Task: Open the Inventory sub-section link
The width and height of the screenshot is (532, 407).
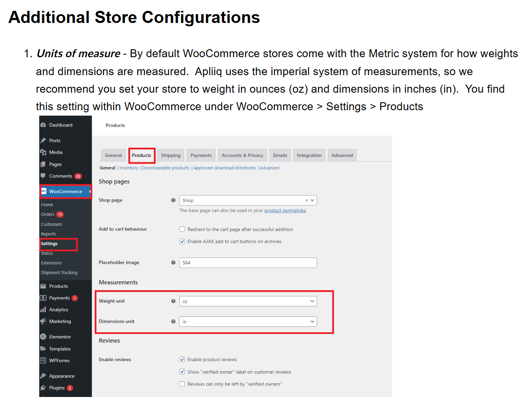Action: (x=129, y=168)
